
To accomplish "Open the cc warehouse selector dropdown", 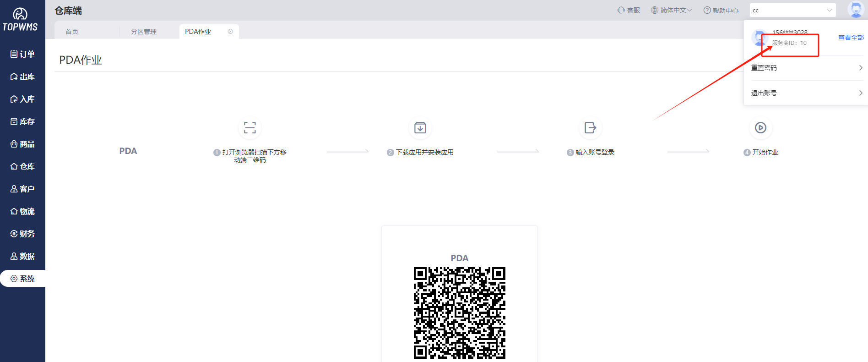I will tap(792, 10).
